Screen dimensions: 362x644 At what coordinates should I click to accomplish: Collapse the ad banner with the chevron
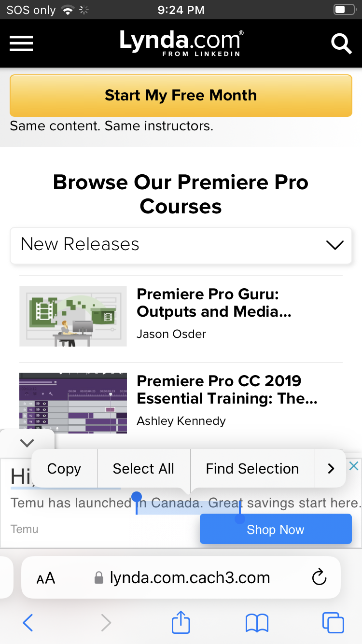[x=27, y=442]
